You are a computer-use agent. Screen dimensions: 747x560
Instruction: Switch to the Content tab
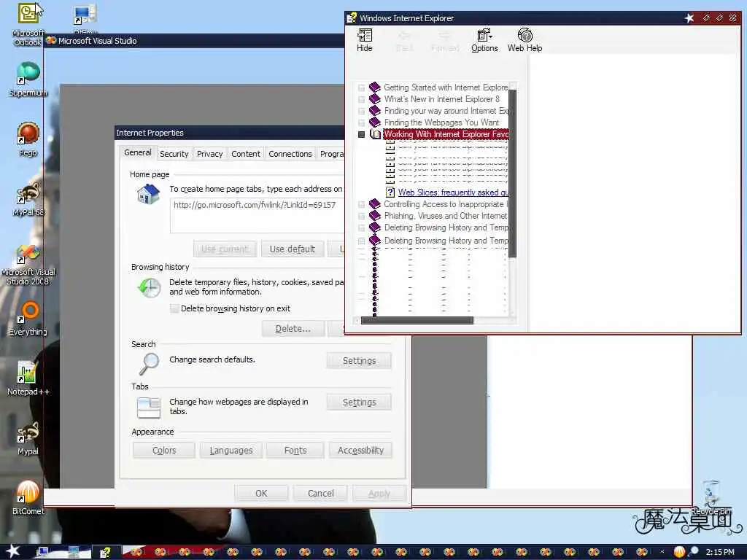(246, 154)
